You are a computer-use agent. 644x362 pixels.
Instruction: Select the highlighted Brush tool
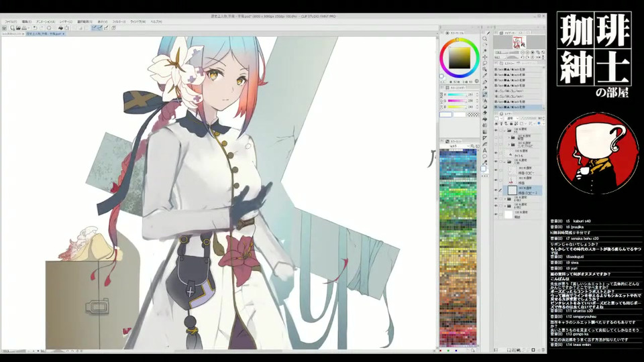(x=485, y=95)
